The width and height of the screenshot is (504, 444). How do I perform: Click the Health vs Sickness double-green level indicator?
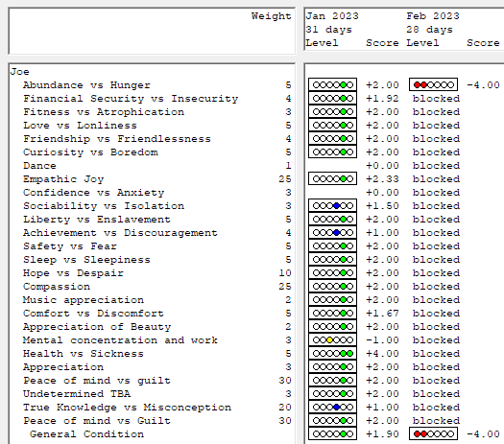click(332, 354)
